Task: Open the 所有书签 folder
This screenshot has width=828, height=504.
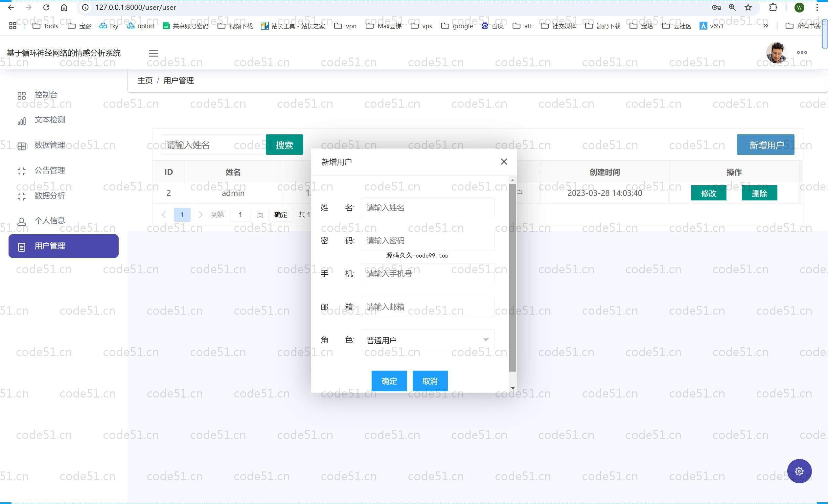Action: [803, 26]
